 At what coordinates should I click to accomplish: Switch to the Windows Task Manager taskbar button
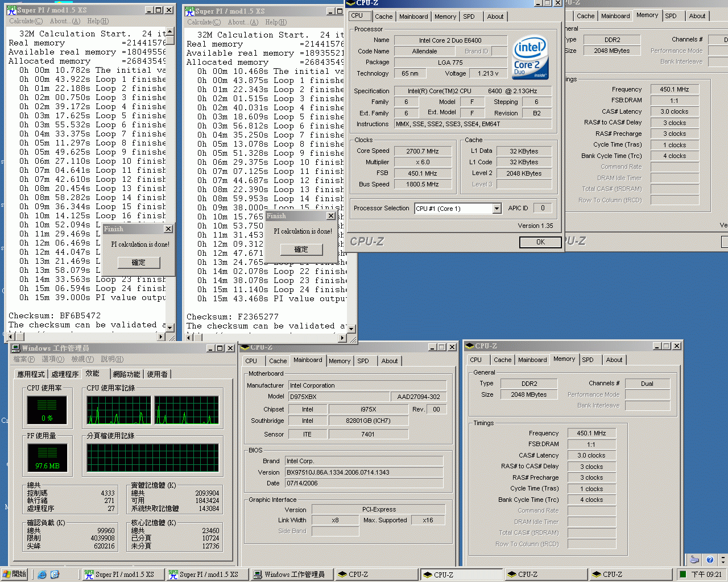pyautogui.click(x=292, y=575)
